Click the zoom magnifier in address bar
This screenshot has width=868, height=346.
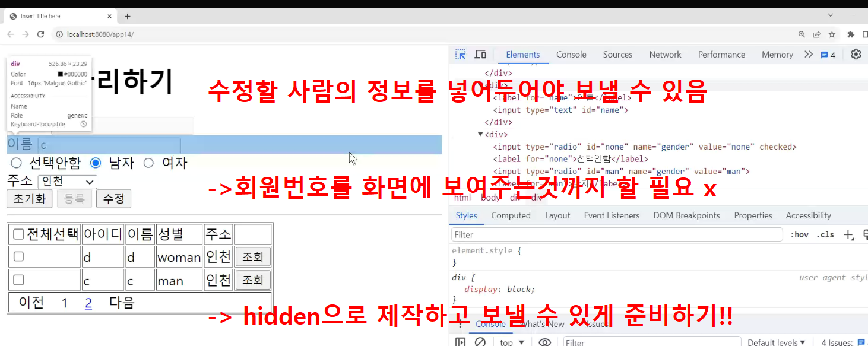tap(802, 34)
